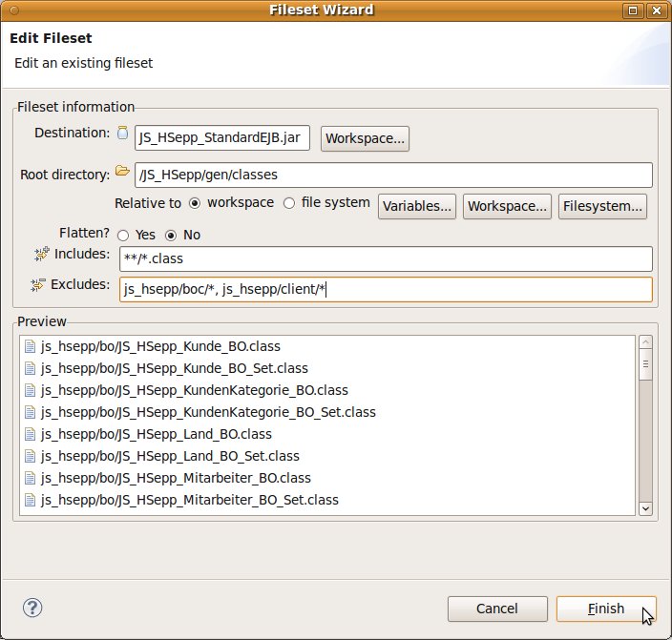
Task: Click the Variables... button
Action: (x=417, y=206)
